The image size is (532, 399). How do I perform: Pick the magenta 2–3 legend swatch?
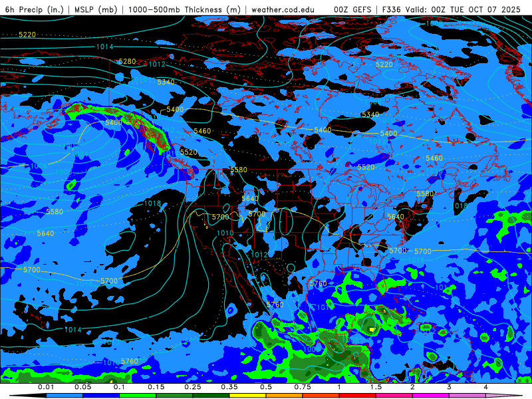[430, 396]
